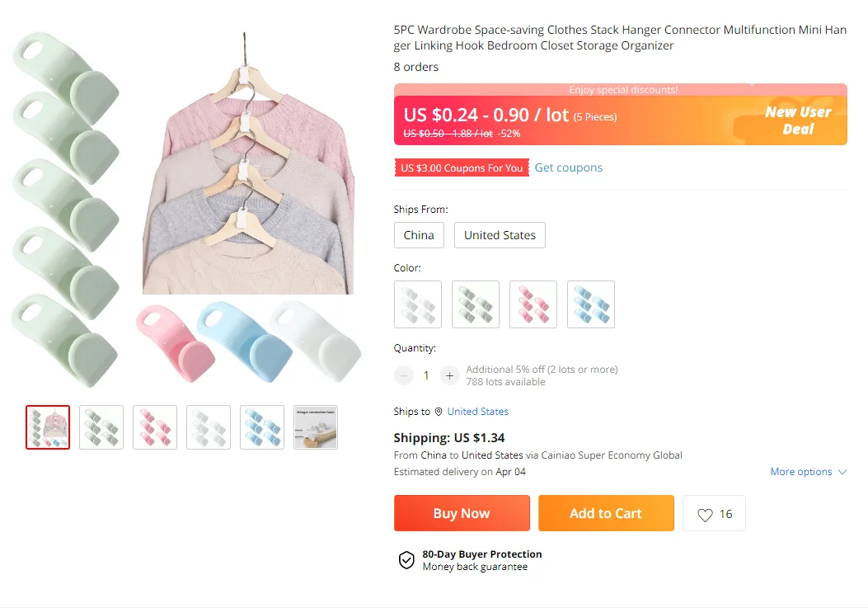The height and width of the screenshot is (608, 868).
Task: Click the location pin icon
Action: pyautogui.click(x=439, y=412)
